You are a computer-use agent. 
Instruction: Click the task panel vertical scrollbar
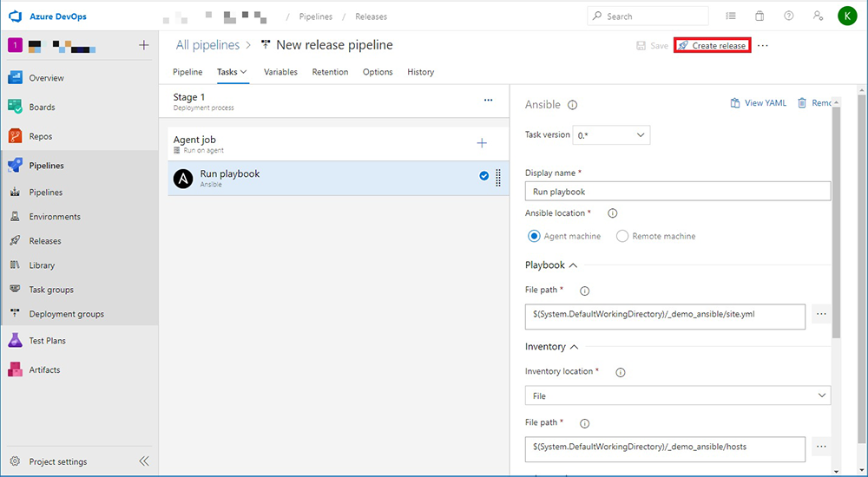click(x=836, y=223)
